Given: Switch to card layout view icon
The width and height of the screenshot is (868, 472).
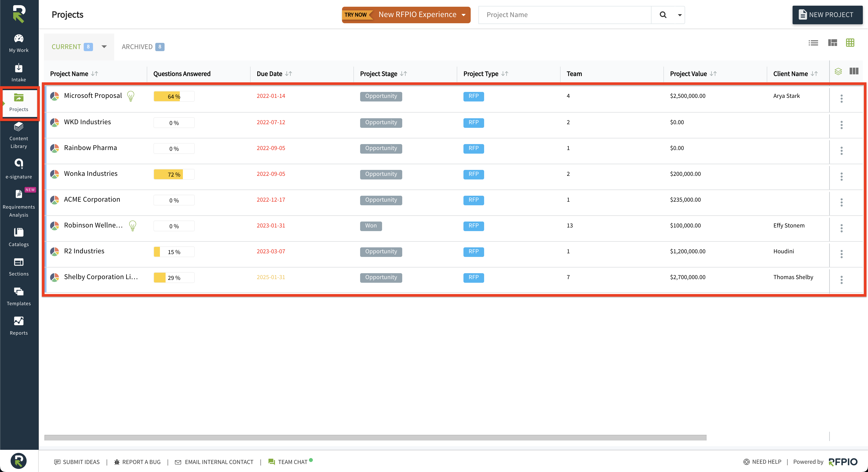Looking at the screenshot, I should [x=833, y=43].
